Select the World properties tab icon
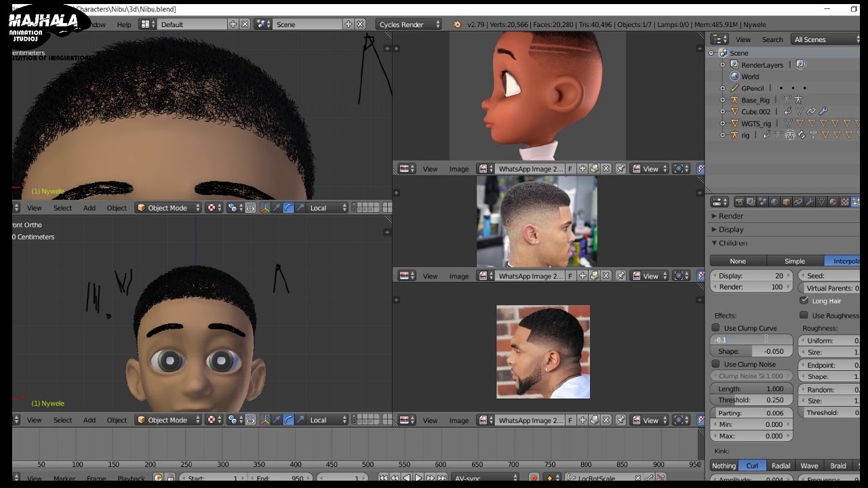This screenshot has width=868, height=488. click(x=774, y=202)
